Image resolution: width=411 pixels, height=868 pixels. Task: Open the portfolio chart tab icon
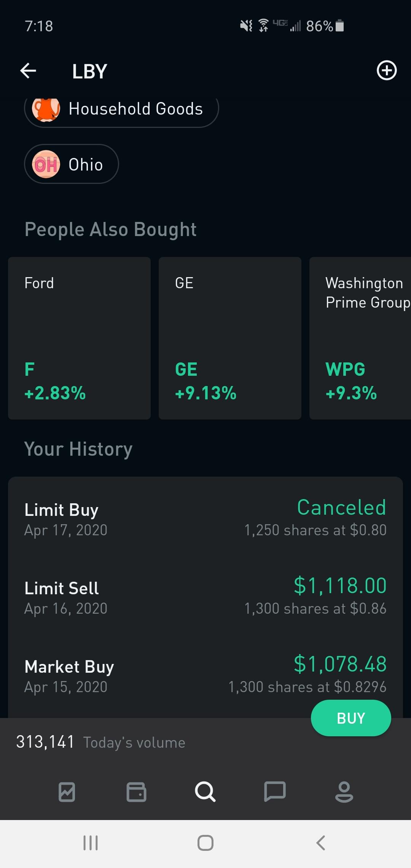pyautogui.click(x=67, y=792)
